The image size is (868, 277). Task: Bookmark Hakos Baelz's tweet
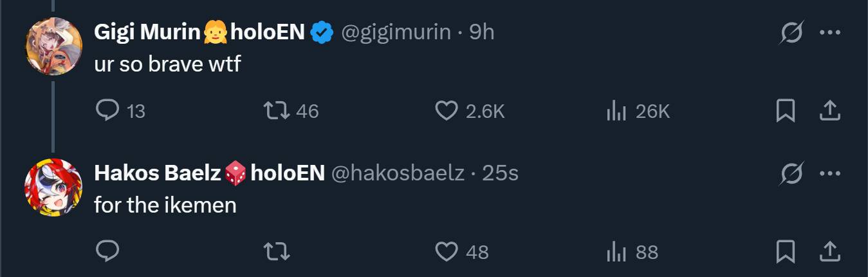785,251
